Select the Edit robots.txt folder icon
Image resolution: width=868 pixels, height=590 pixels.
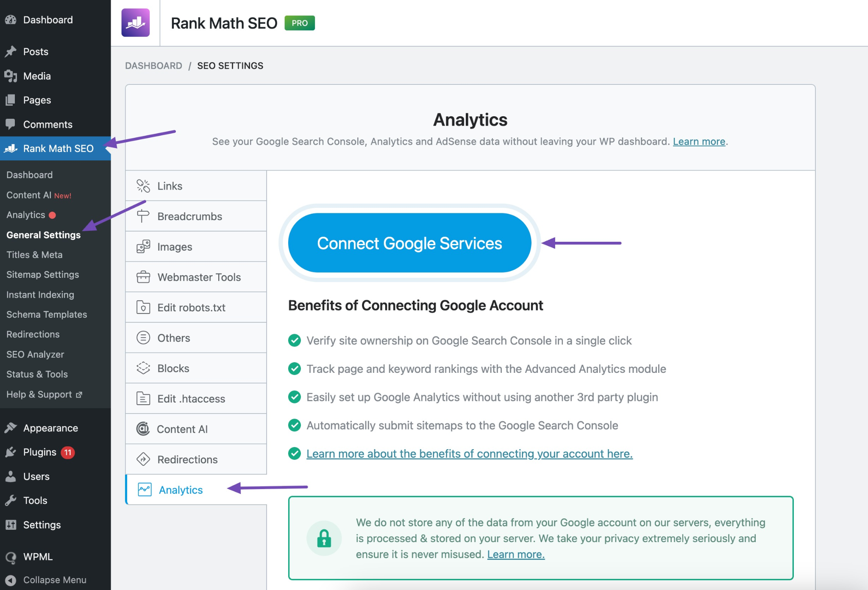[143, 307]
